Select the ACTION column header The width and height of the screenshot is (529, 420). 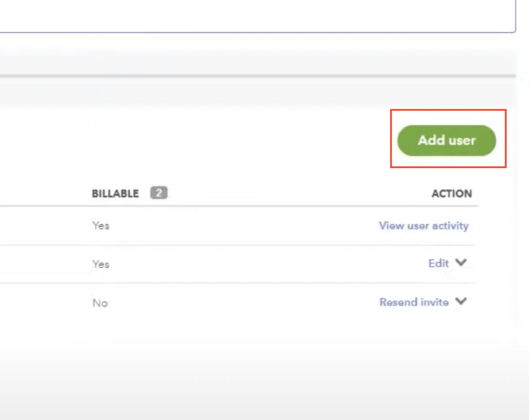[x=452, y=193]
